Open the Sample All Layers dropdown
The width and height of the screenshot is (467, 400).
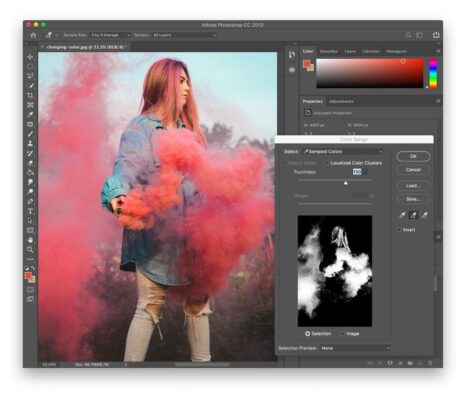click(x=184, y=35)
